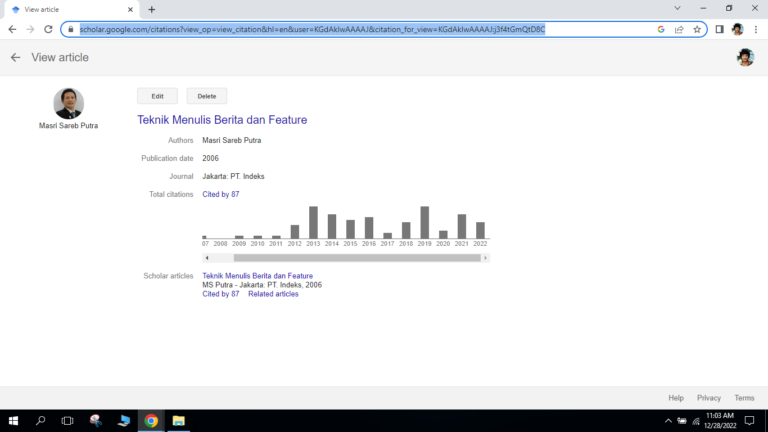Click the Delete button
The width and height of the screenshot is (768, 432).
[207, 96]
